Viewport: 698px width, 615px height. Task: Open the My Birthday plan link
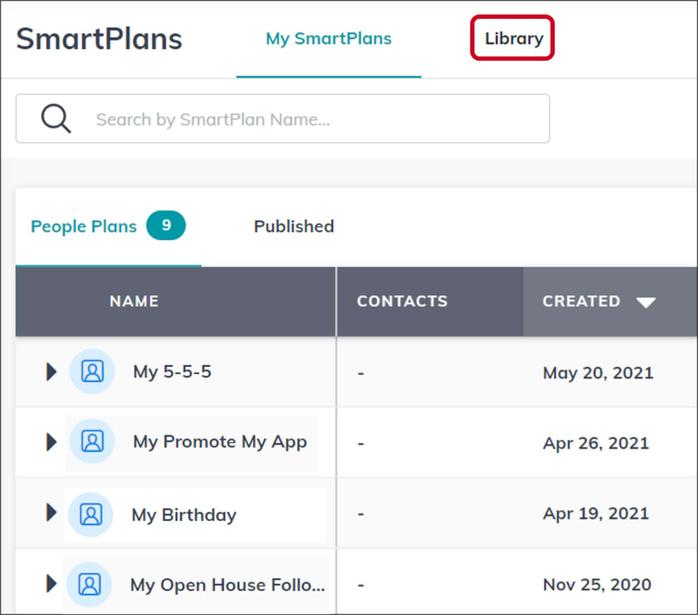(x=184, y=515)
